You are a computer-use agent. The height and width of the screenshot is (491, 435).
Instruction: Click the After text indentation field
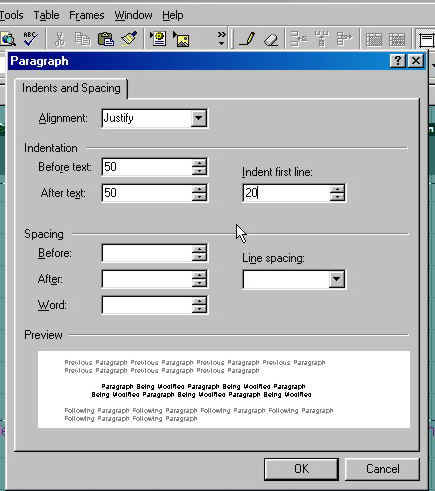point(147,193)
